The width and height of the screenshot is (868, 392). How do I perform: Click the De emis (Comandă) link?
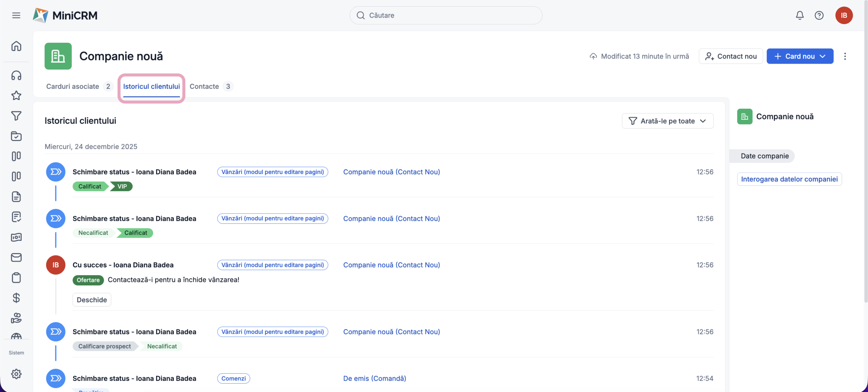[374, 378]
